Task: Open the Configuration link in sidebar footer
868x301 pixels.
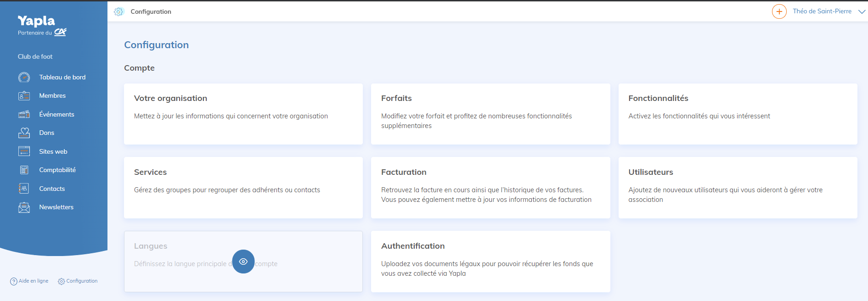Action: point(78,281)
